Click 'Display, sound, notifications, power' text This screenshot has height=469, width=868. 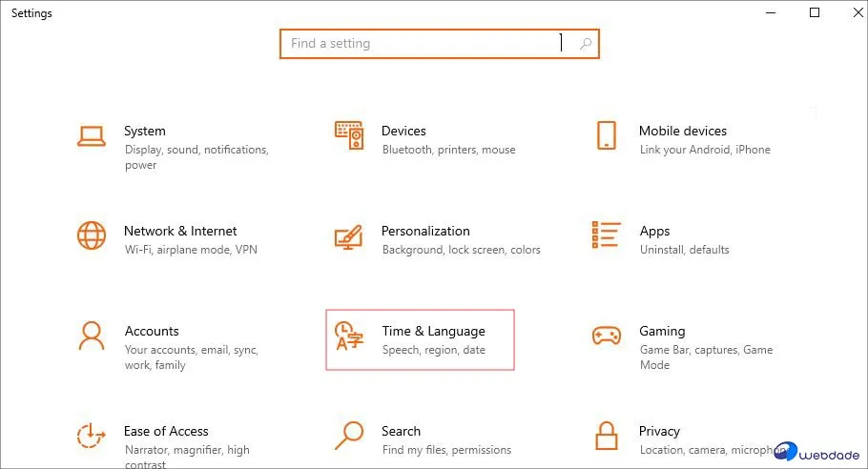196,157
